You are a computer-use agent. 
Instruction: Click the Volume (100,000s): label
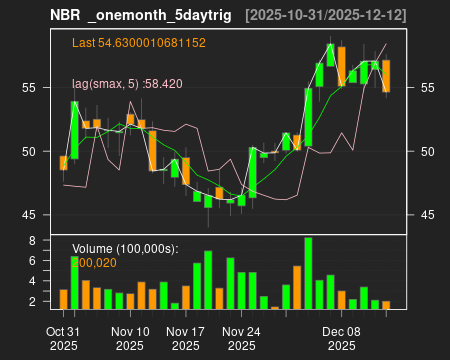pyautogui.click(x=125, y=249)
